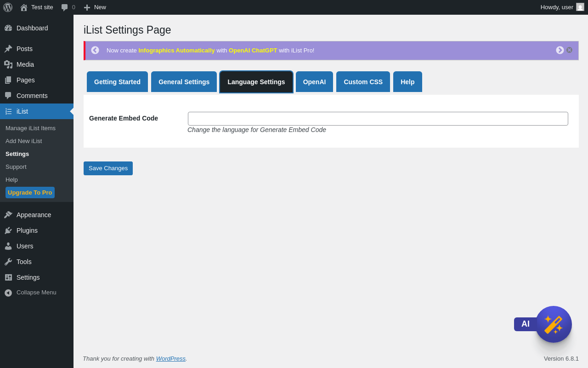Click the Appearance paintbrush icon
The image size is (588, 368).
pyautogui.click(x=8, y=215)
